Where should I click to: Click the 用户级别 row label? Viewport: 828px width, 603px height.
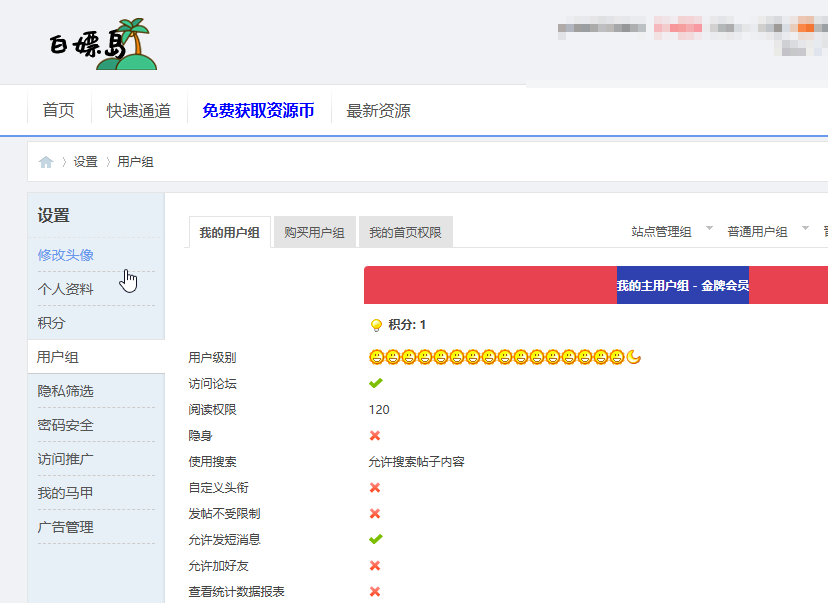[x=212, y=357]
